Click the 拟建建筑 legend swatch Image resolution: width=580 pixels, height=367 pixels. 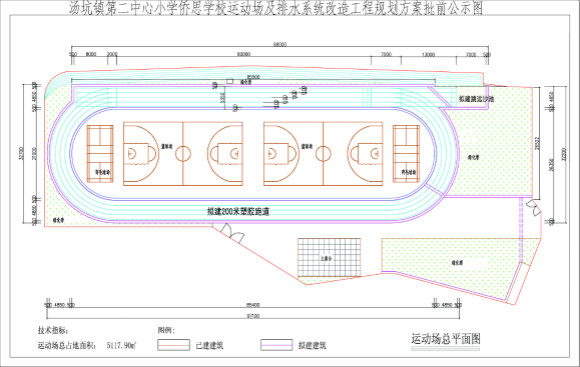pos(276,345)
